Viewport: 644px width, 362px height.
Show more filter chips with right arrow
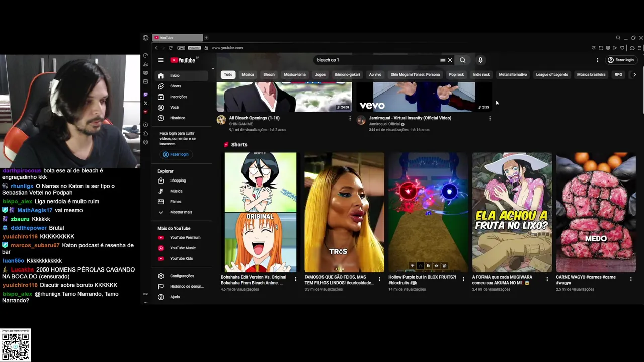(x=634, y=75)
